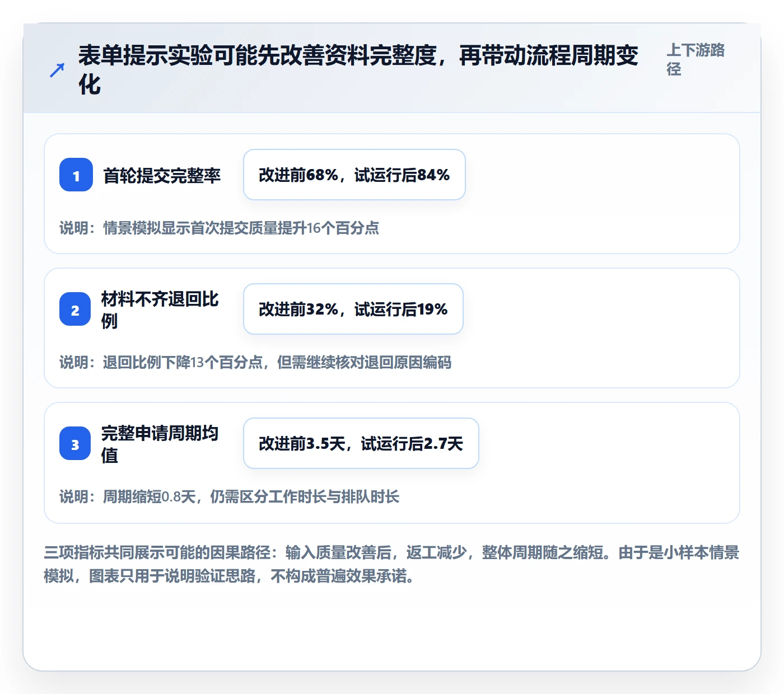The width and height of the screenshot is (784, 694).
Task: Click the summary paragraph starting with 三项指标共同展示
Action: tap(392, 564)
